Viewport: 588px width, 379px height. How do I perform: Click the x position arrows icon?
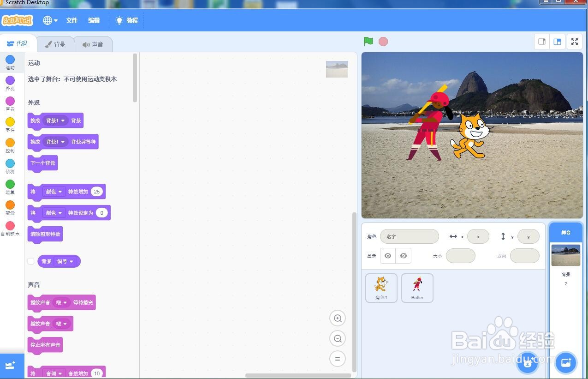(x=453, y=236)
